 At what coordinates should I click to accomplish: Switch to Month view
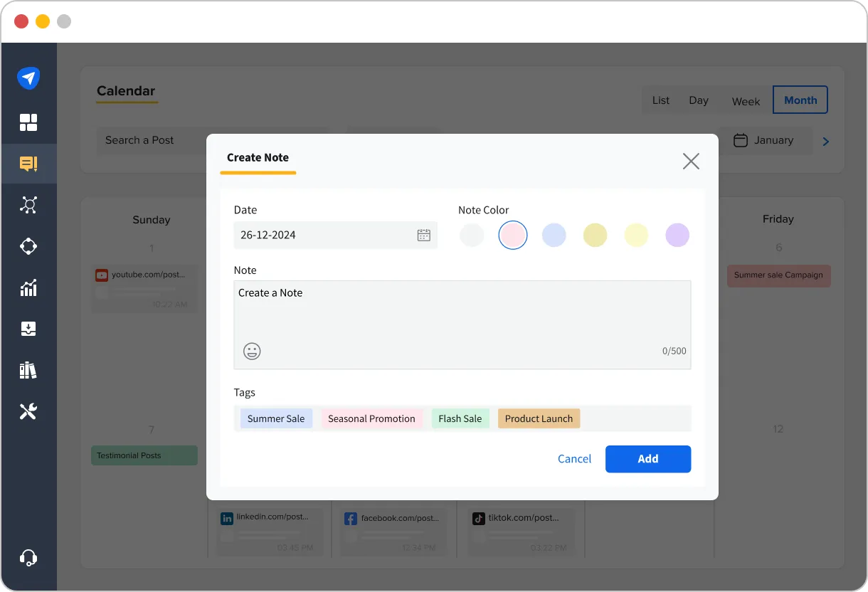[800, 100]
